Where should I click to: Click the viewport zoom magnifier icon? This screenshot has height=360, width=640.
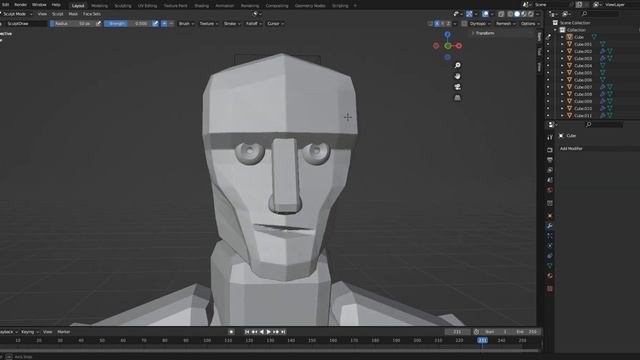tap(458, 65)
